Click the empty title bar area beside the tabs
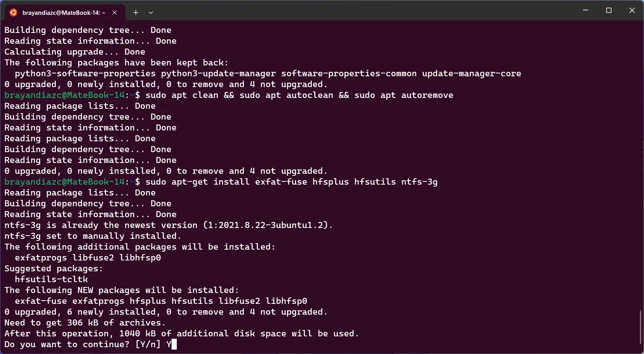This screenshot has width=644, height=354. 362,10
